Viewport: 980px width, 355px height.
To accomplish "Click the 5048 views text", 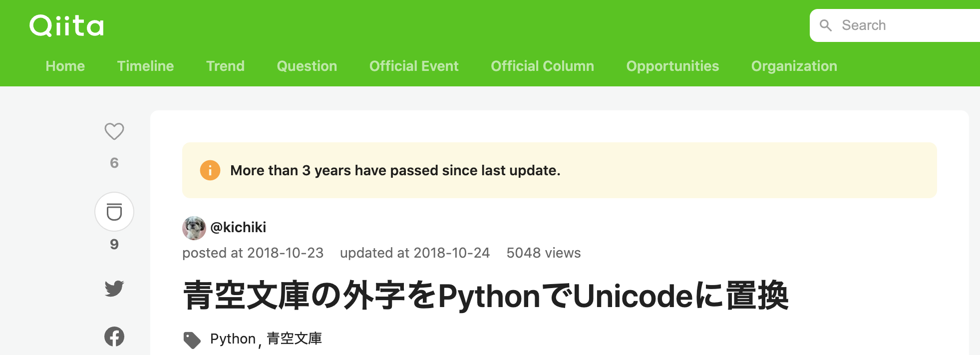I will (x=544, y=253).
